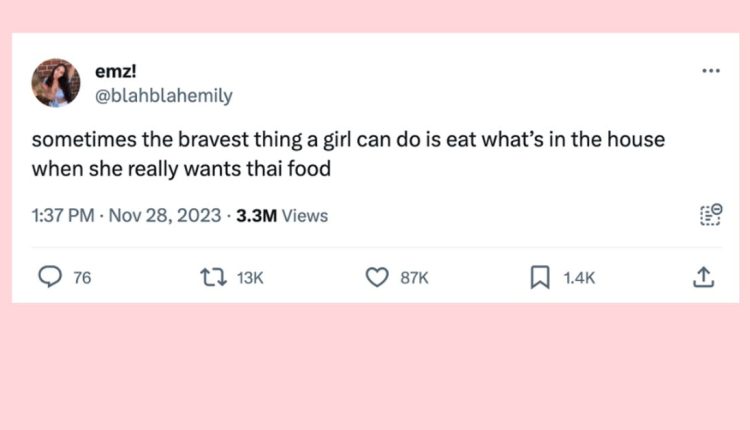Share the tweet with the upload arrow icon
The image size is (750, 430).
click(702, 277)
